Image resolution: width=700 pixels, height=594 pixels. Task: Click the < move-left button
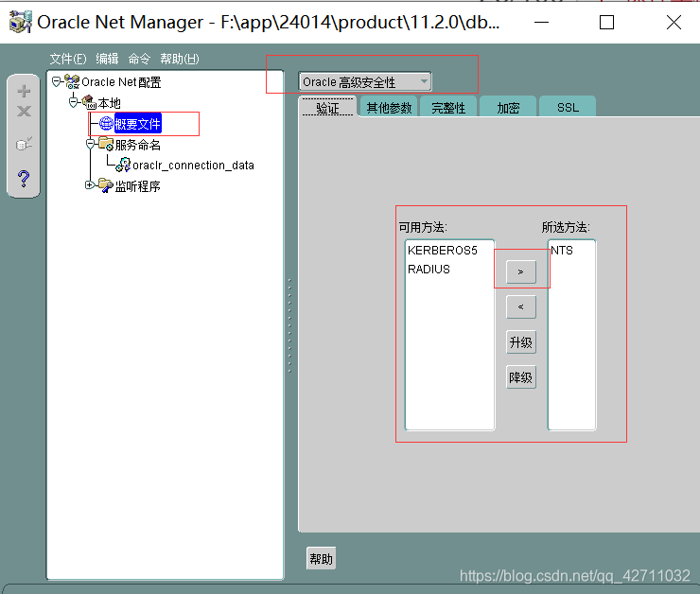(x=521, y=307)
